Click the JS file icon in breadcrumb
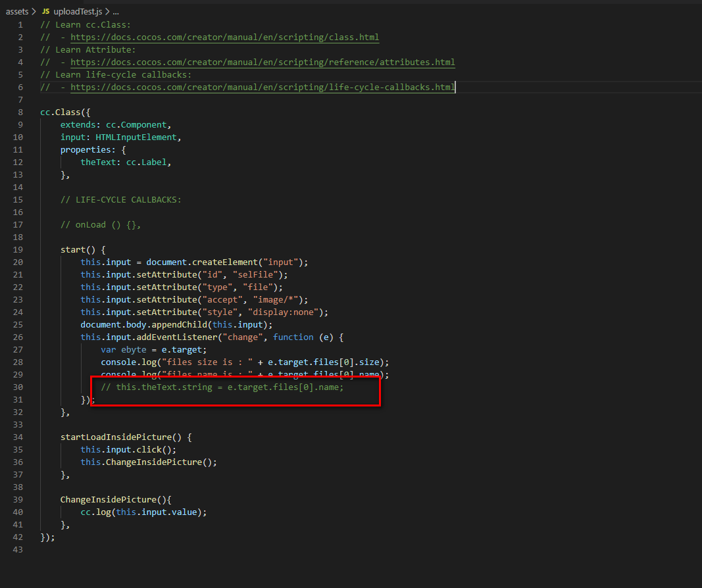This screenshot has width=702, height=588. click(45, 11)
